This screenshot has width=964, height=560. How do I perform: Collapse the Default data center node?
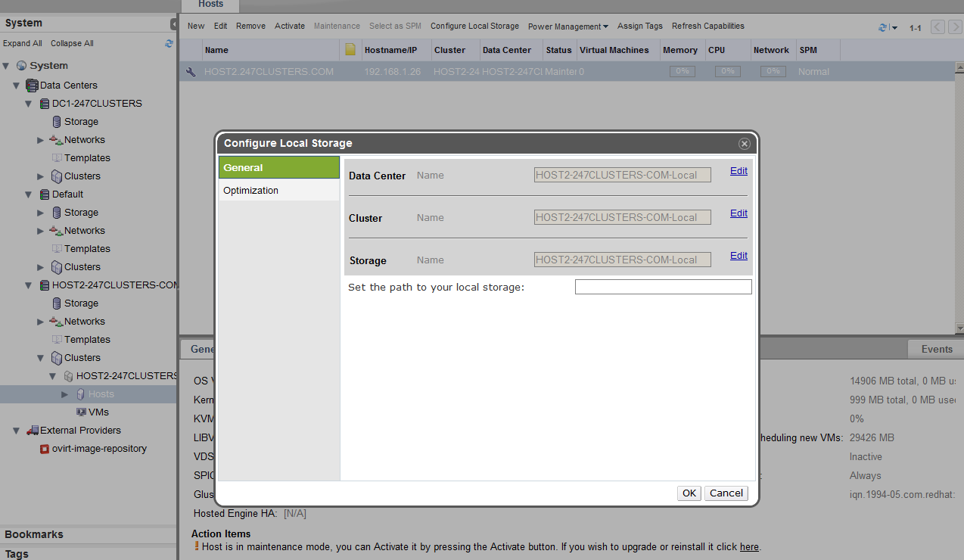[x=29, y=194]
